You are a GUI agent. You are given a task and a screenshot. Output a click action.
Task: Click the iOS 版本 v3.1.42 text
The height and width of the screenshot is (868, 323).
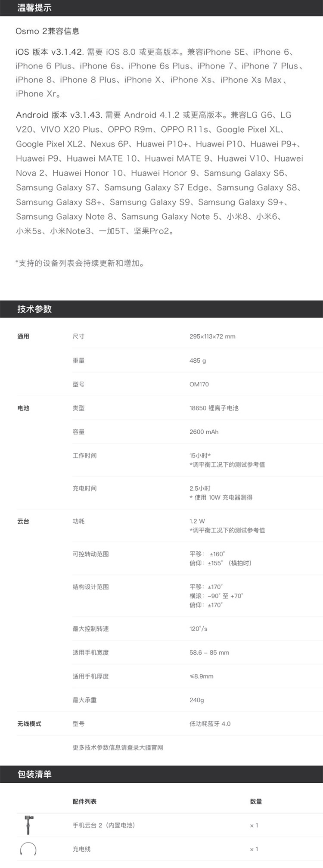pyautogui.click(x=49, y=52)
